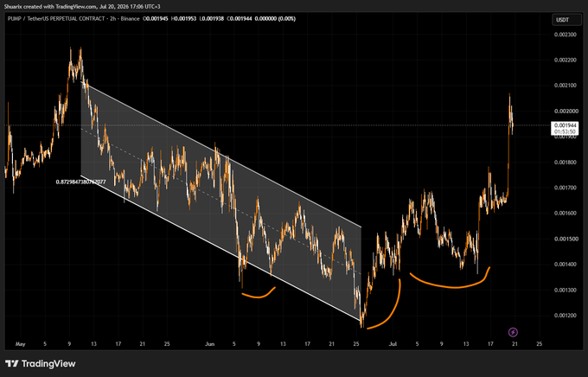
Task: Click the 0.001200 price axis label
Action: [x=566, y=316]
